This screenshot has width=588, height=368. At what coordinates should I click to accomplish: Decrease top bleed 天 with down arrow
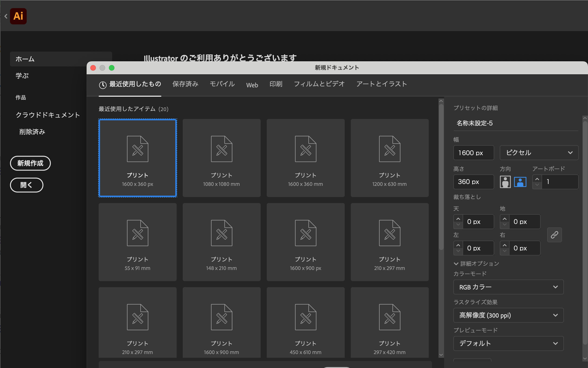click(x=458, y=225)
